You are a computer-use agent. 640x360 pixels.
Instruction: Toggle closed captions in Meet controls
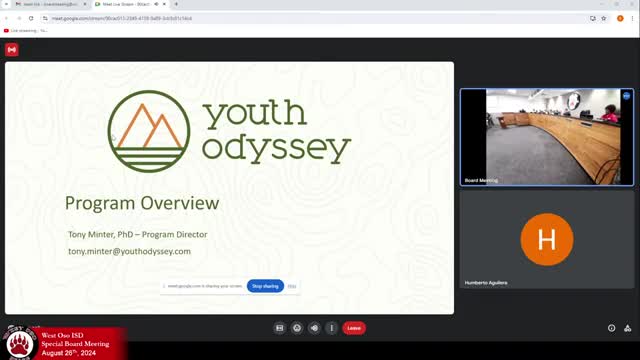(280, 328)
